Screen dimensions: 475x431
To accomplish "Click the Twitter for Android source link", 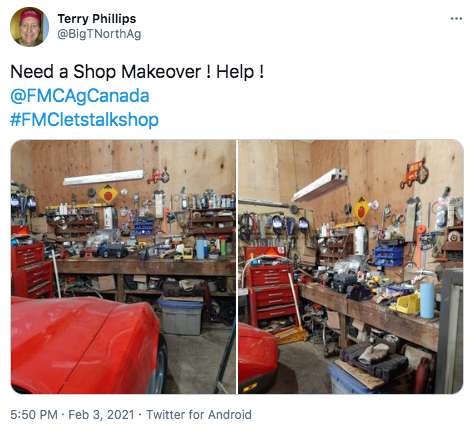I will [199, 415].
